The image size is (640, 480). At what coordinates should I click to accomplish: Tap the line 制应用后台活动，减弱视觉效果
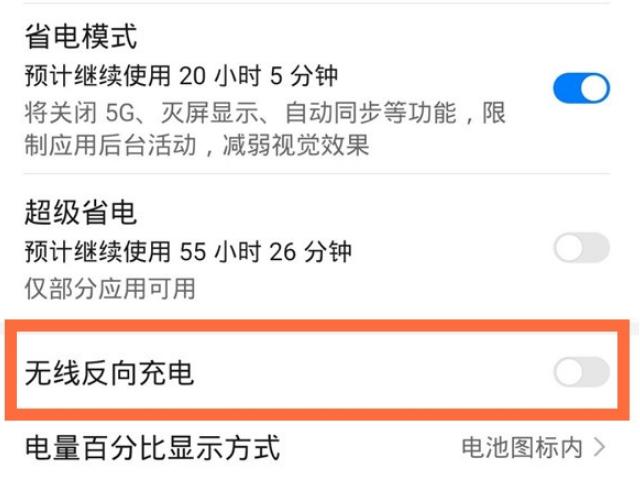click(x=197, y=146)
